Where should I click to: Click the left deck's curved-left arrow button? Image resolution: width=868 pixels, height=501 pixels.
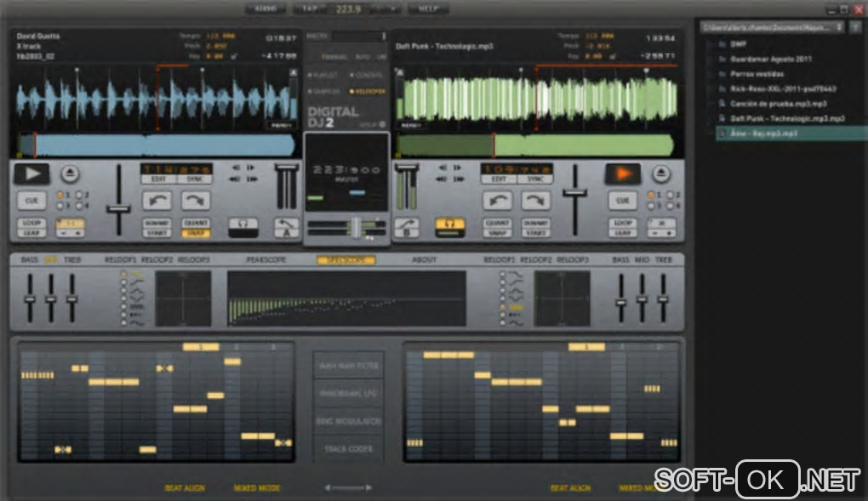click(157, 201)
